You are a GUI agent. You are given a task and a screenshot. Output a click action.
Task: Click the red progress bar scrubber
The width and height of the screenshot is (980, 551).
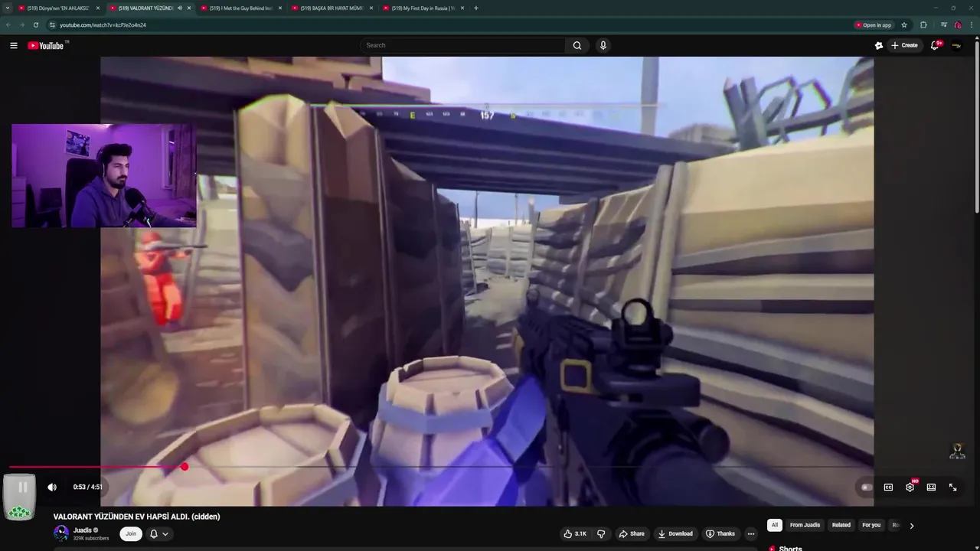(x=185, y=467)
